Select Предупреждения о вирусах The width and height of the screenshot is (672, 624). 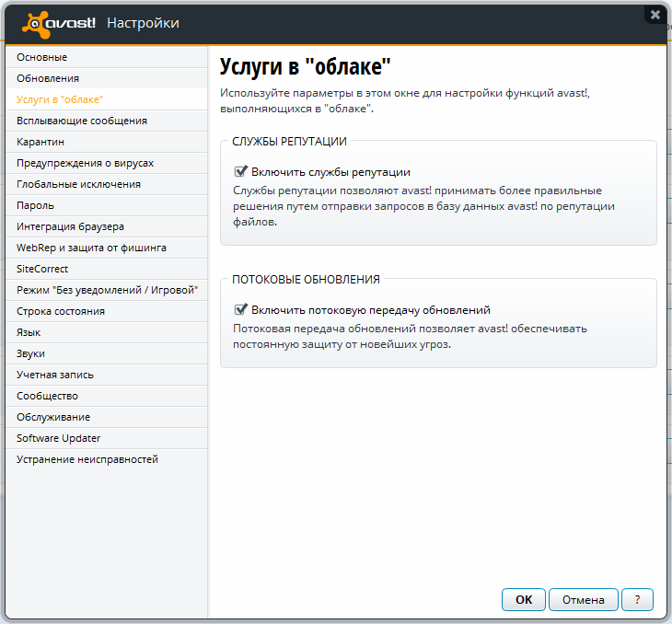[x=107, y=163]
